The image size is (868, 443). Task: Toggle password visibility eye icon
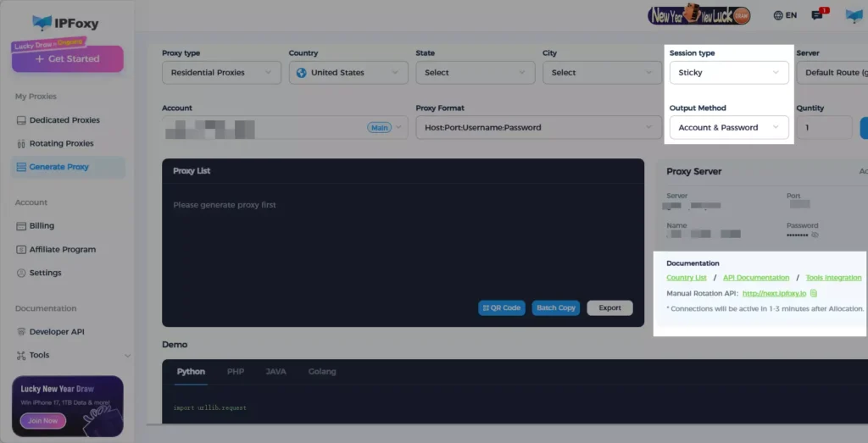(x=815, y=235)
